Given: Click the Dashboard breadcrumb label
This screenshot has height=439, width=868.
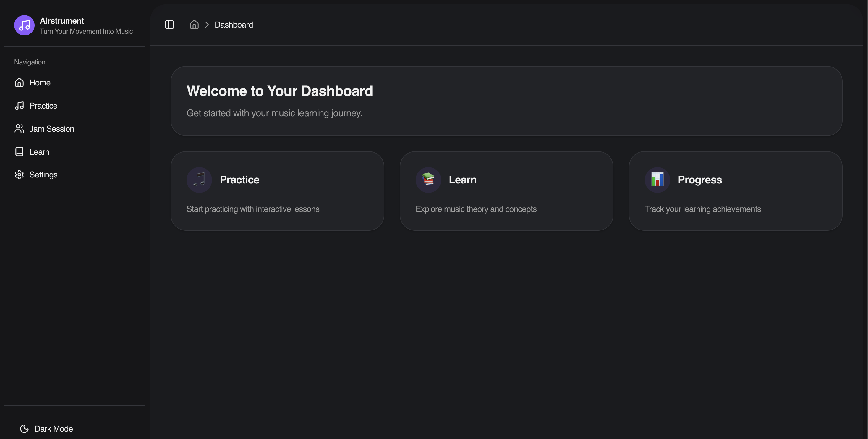Looking at the screenshot, I should pos(234,25).
